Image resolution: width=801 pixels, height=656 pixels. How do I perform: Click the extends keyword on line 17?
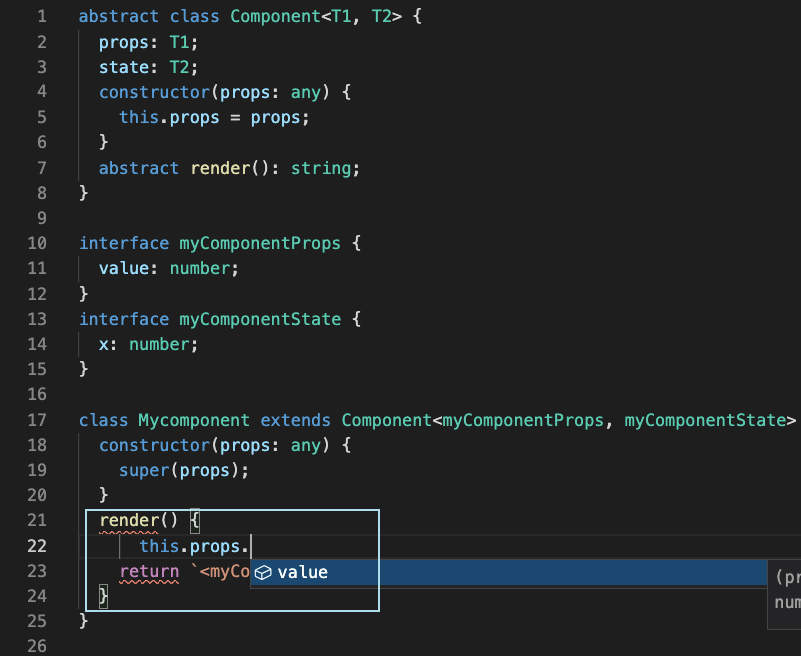tap(295, 420)
